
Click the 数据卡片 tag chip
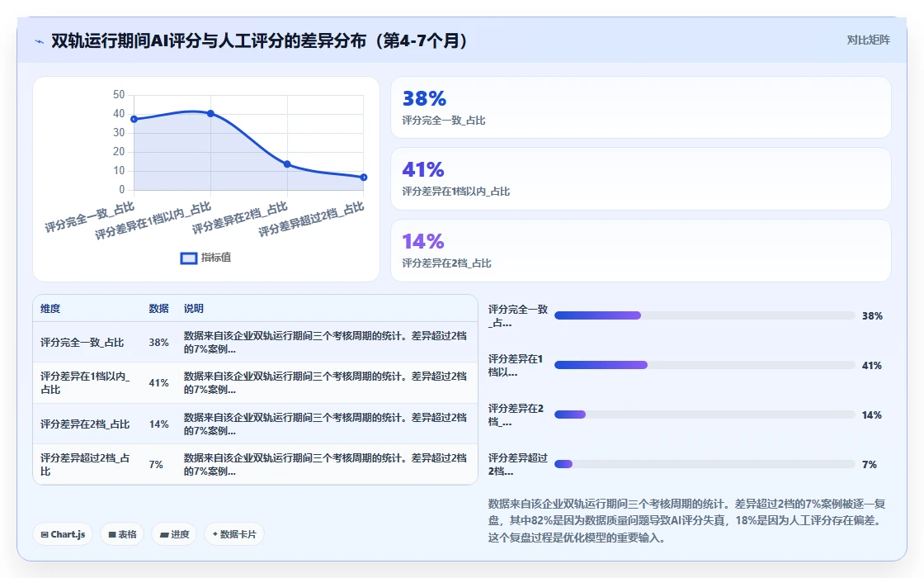coord(234,534)
